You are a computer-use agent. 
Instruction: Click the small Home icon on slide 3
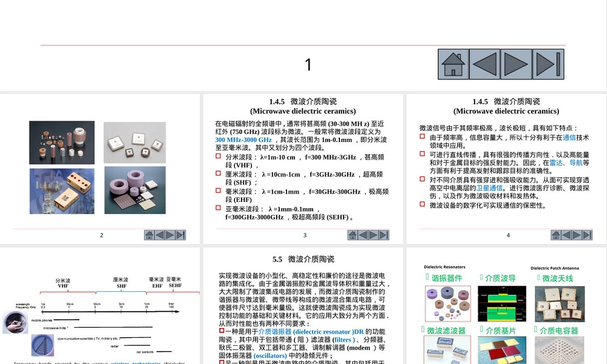(x=352, y=235)
